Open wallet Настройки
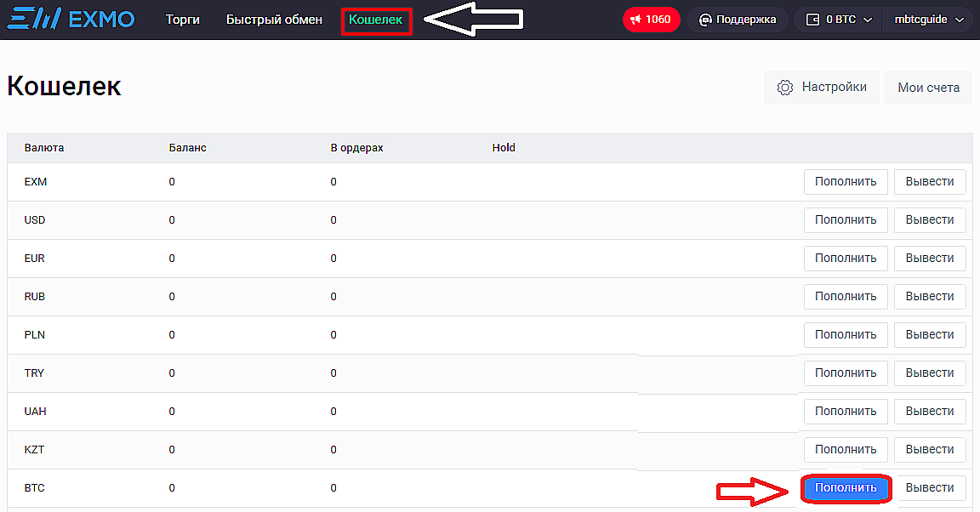This screenshot has width=980, height=512. click(821, 88)
